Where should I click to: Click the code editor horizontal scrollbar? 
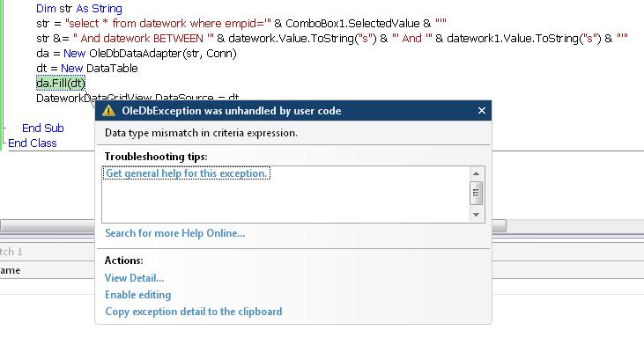tap(48, 225)
